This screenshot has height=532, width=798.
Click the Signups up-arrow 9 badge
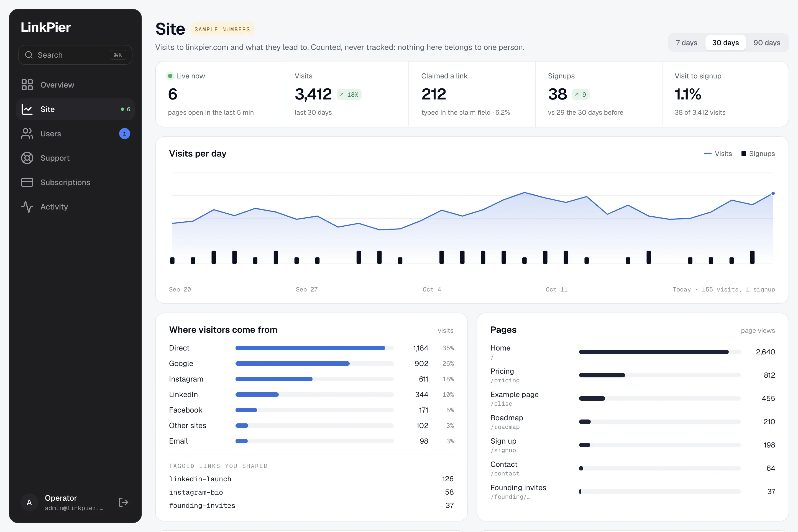pyautogui.click(x=580, y=95)
